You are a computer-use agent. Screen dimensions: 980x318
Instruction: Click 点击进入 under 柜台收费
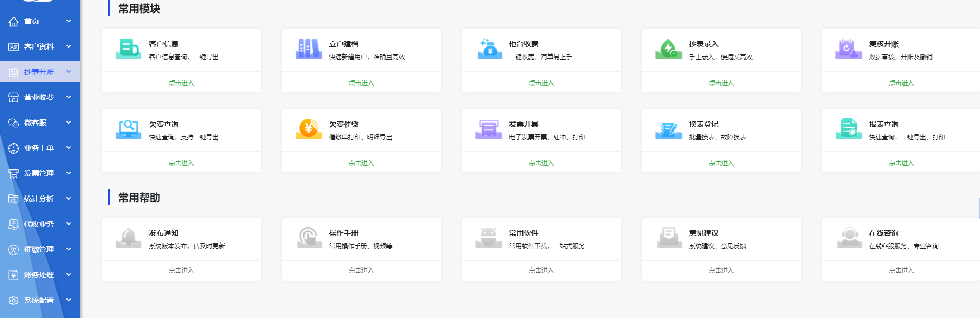[541, 83]
